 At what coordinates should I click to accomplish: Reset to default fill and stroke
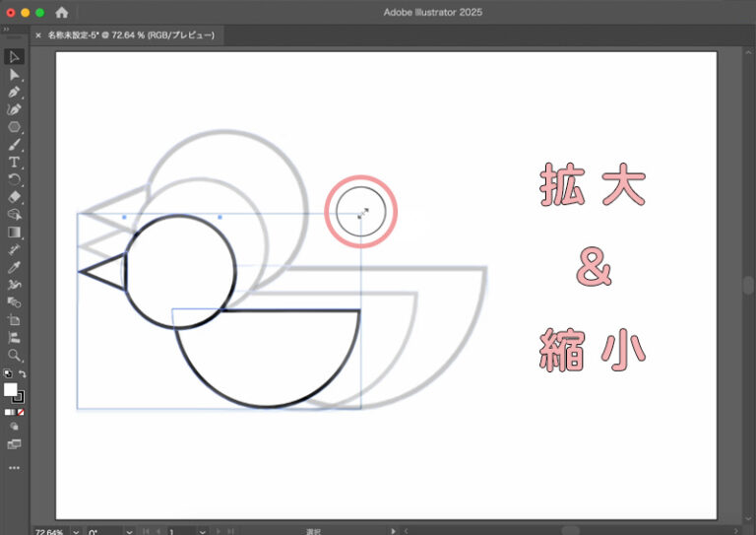pos(8,374)
